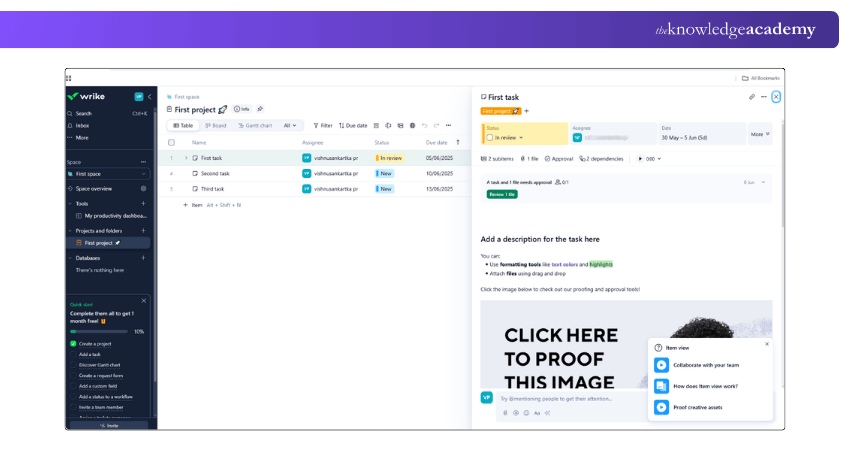Open the All views dropdown
The height and width of the screenshot is (450, 850).
point(290,125)
